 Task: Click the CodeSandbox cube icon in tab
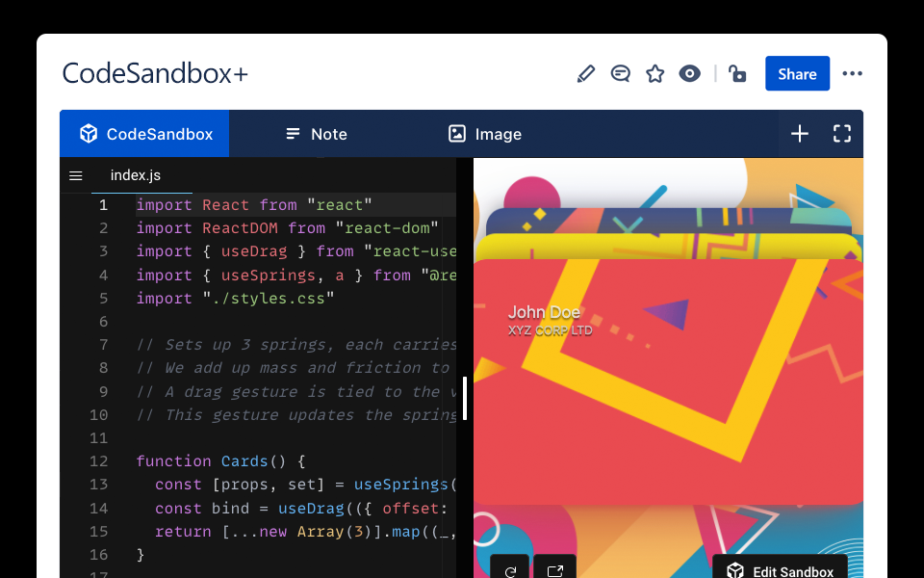pyautogui.click(x=89, y=134)
